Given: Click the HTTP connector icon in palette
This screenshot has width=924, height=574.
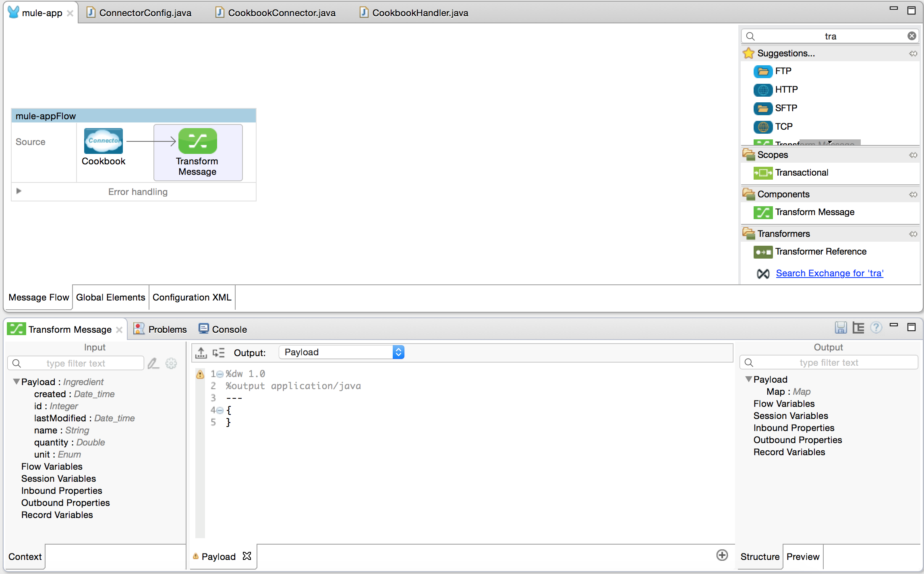Looking at the screenshot, I should 763,88.
